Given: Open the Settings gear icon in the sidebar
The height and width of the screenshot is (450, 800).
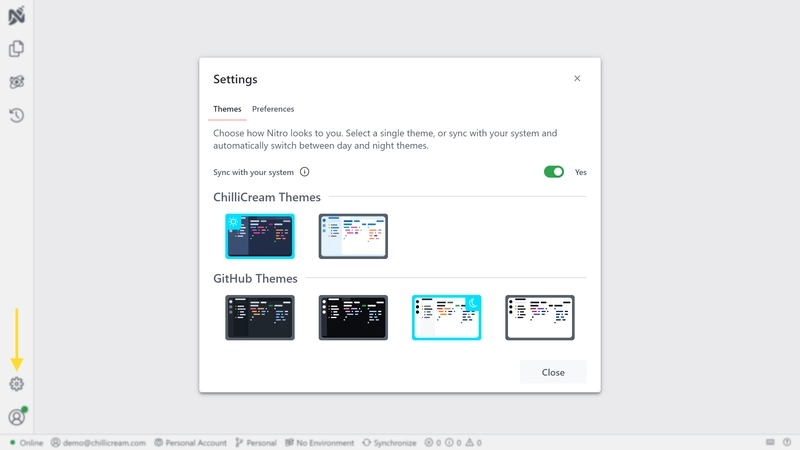Looking at the screenshot, I should [x=16, y=384].
